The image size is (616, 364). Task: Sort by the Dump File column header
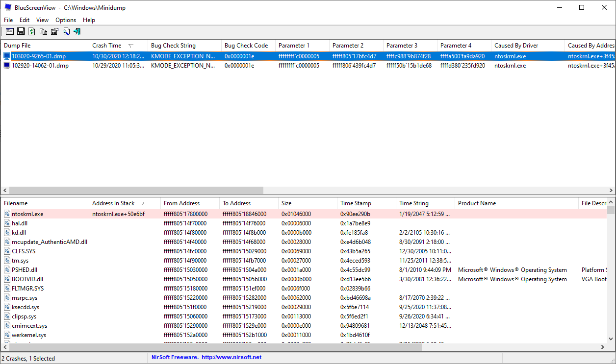[45, 46]
